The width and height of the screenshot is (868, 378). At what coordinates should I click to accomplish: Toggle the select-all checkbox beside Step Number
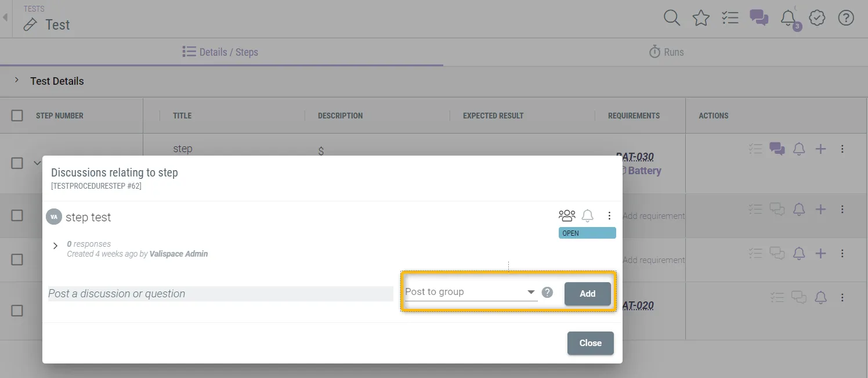pyautogui.click(x=17, y=116)
